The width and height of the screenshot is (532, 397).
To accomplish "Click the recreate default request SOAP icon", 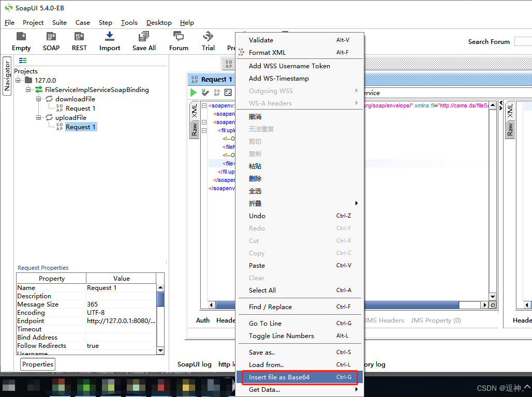I will (217, 92).
